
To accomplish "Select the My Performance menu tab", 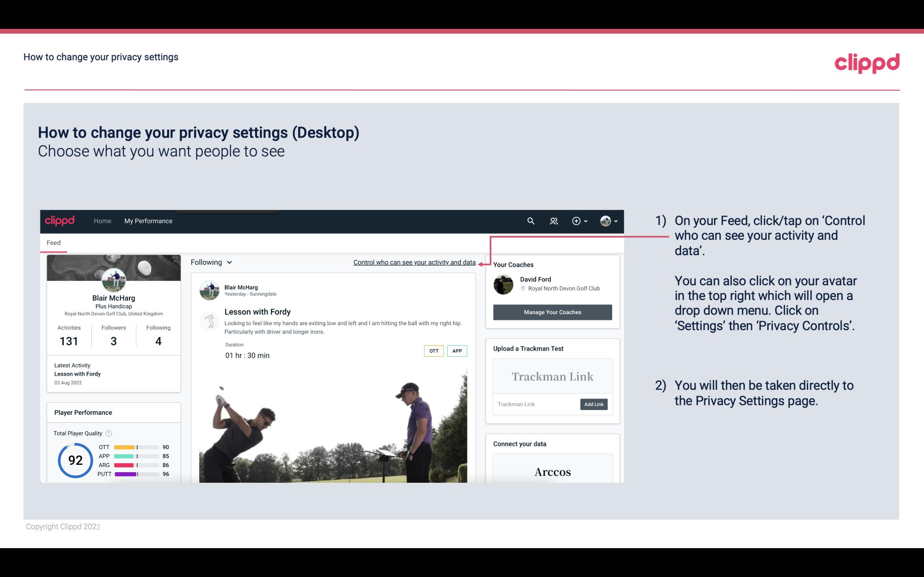I will [148, 221].
